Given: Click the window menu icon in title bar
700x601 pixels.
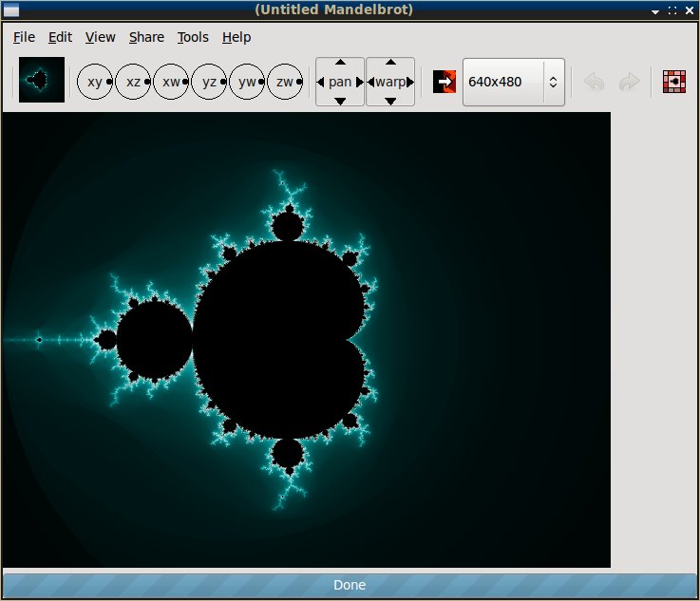Looking at the screenshot, I should (x=11, y=9).
